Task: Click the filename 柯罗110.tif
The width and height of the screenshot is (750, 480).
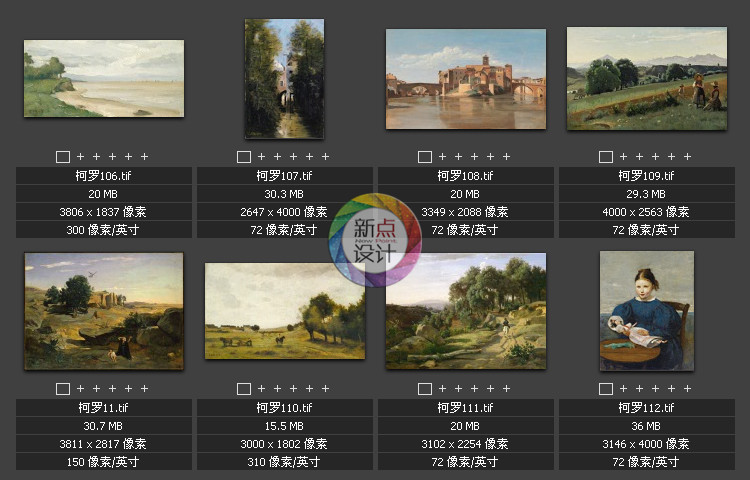Action: pos(284,408)
